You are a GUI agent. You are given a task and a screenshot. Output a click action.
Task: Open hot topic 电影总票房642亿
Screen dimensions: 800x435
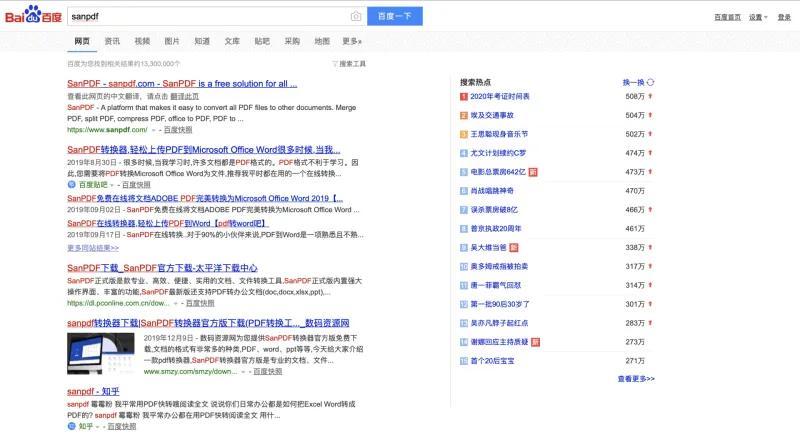tap(498, 172)
